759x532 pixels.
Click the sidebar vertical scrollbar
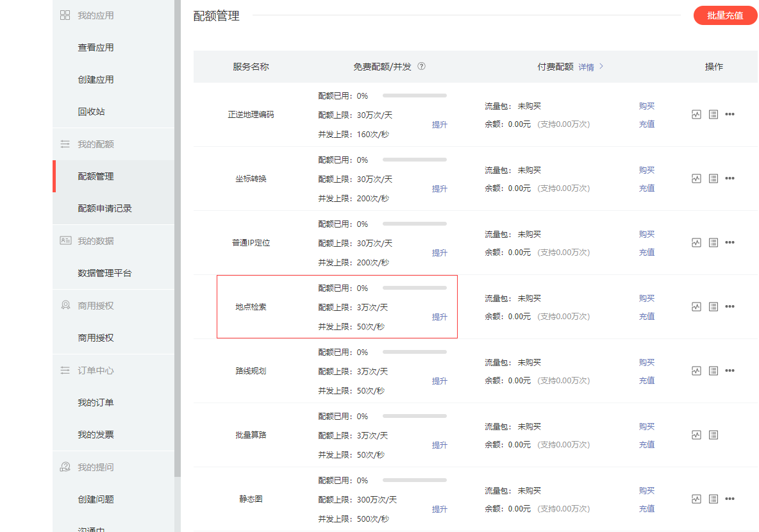click(x=177, y=238)
